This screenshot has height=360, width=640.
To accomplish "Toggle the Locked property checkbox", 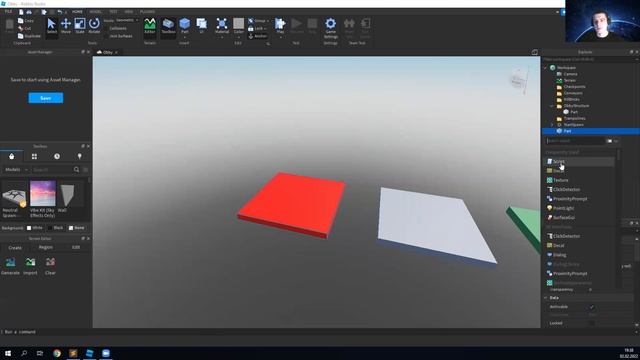I will [592, 323].
